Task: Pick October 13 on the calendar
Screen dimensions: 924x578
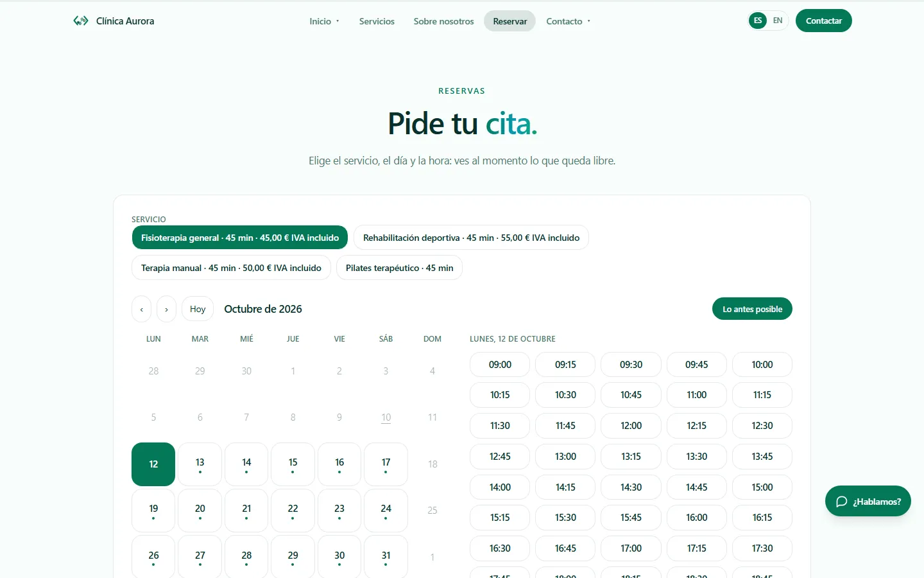Action: pyautogui.click(x=200, y=464)
